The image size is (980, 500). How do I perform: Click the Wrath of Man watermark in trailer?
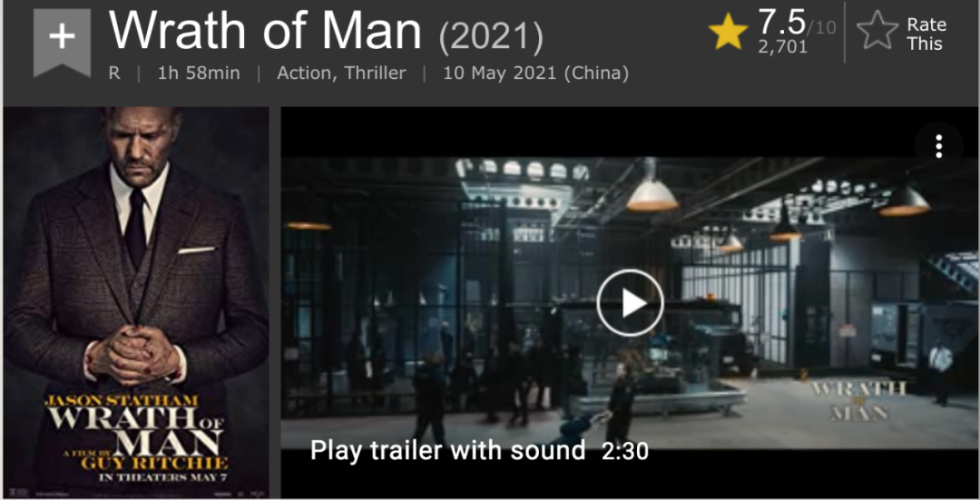(859, 400)
